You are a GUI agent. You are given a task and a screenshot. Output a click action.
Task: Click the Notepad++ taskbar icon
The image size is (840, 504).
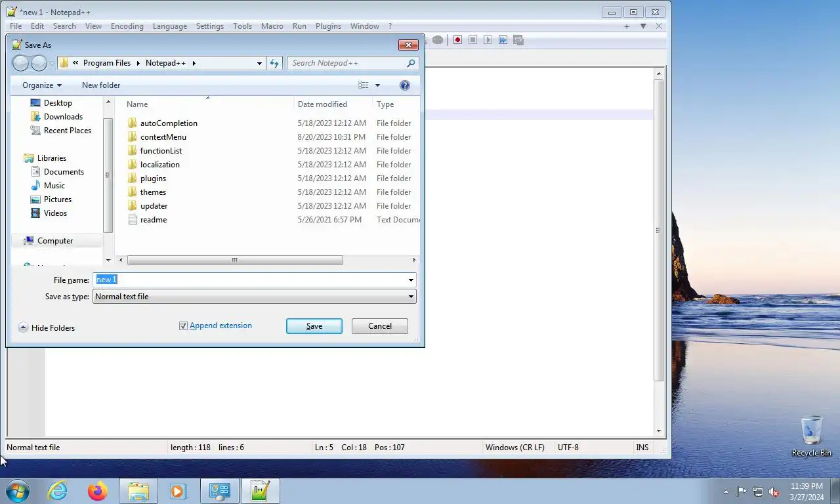[260, 491]
